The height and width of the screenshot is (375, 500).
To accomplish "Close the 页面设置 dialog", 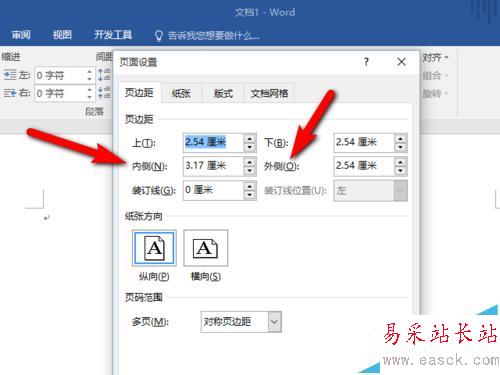I will tap(401, 62).
